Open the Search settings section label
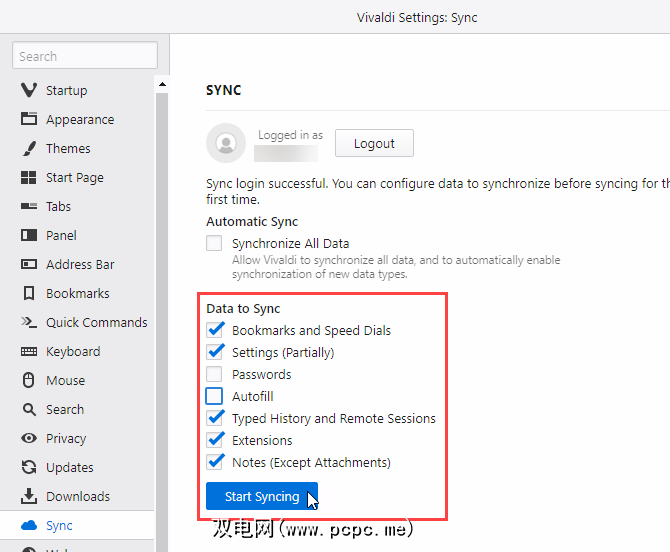 pos(65,409)
